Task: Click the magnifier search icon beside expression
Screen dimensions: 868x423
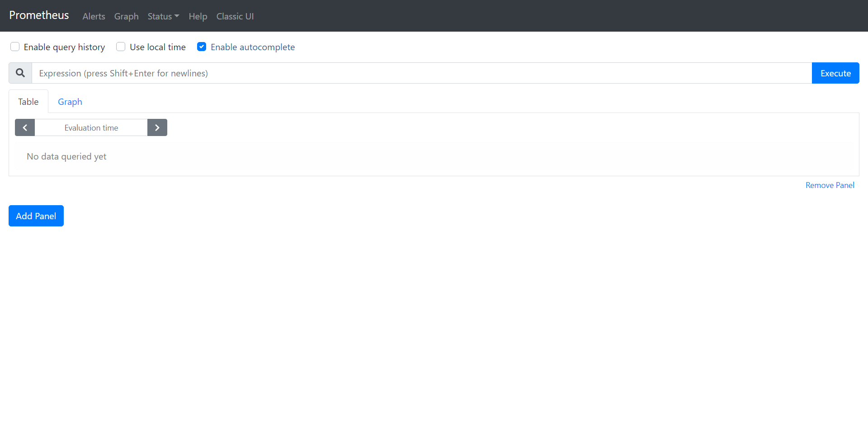Action: point(20,73)
